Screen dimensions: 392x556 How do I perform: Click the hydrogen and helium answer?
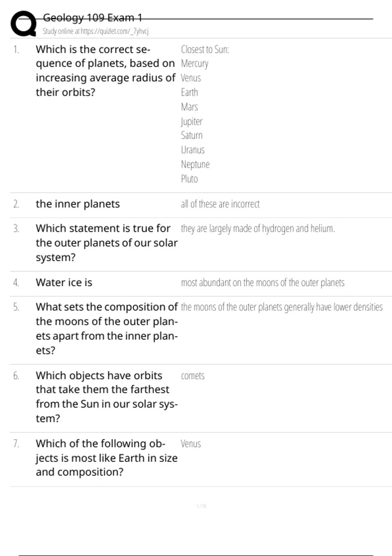coord(258,228)
